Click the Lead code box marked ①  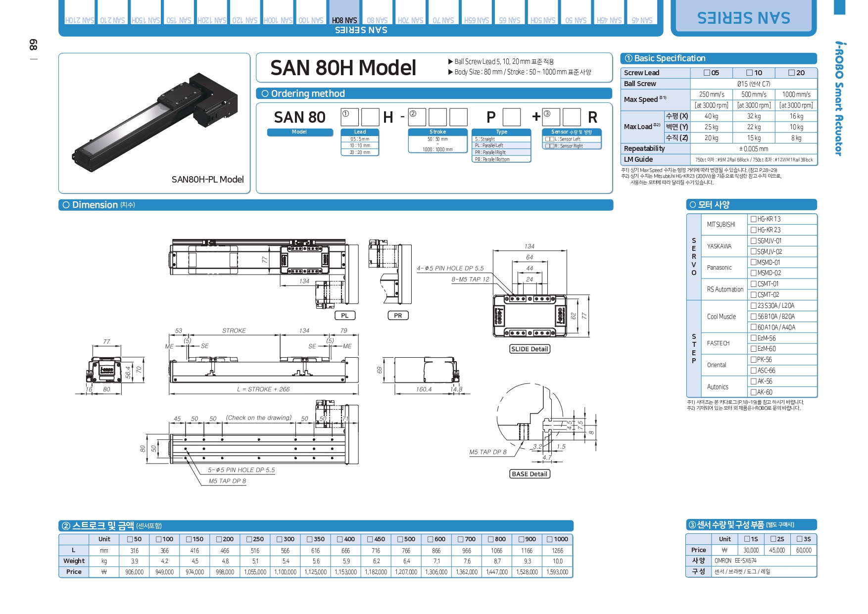coord(349,117)
